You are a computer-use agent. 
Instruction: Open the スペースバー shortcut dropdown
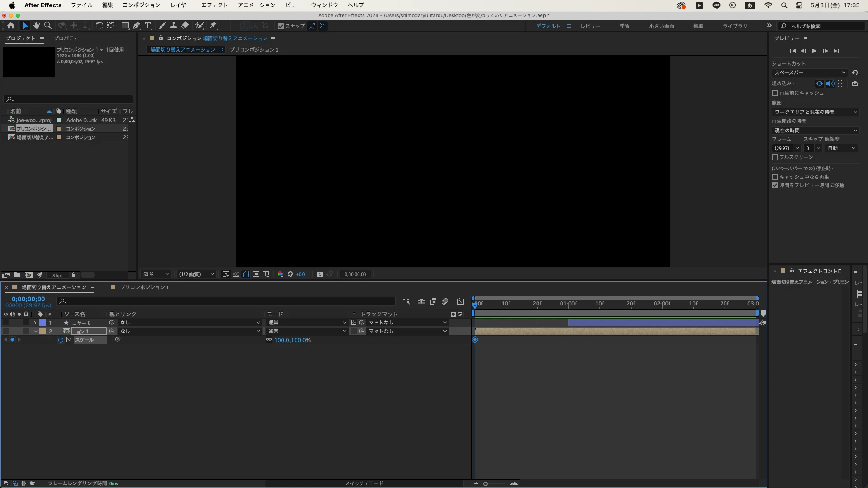809,73
